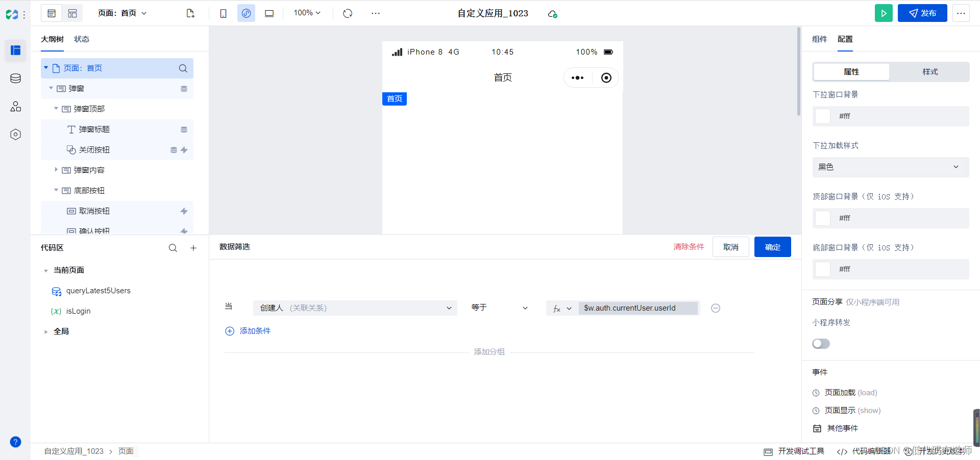Screen dimensions: 980x460
Task: Open the pages panel in the left sidebar
Action: pos(15,50)
